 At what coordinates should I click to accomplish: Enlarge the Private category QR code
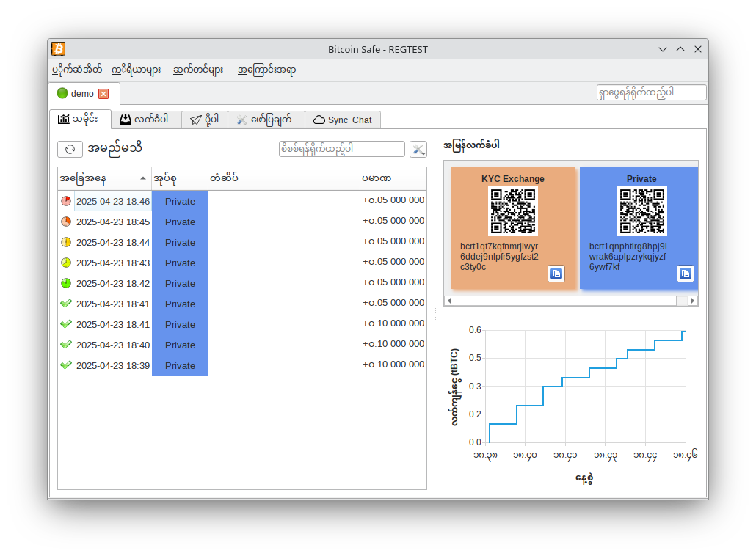[641, 211]
